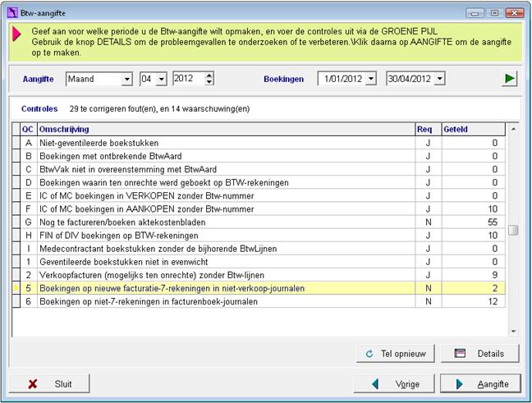Open the start date dropdown 1/01/2012
Screen dimensions: 532x403
point(371,79)
